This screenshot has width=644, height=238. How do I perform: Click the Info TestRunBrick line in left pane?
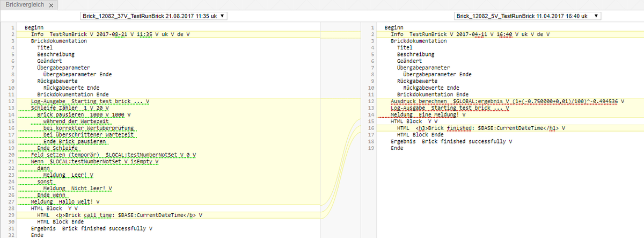pos(110,34)
